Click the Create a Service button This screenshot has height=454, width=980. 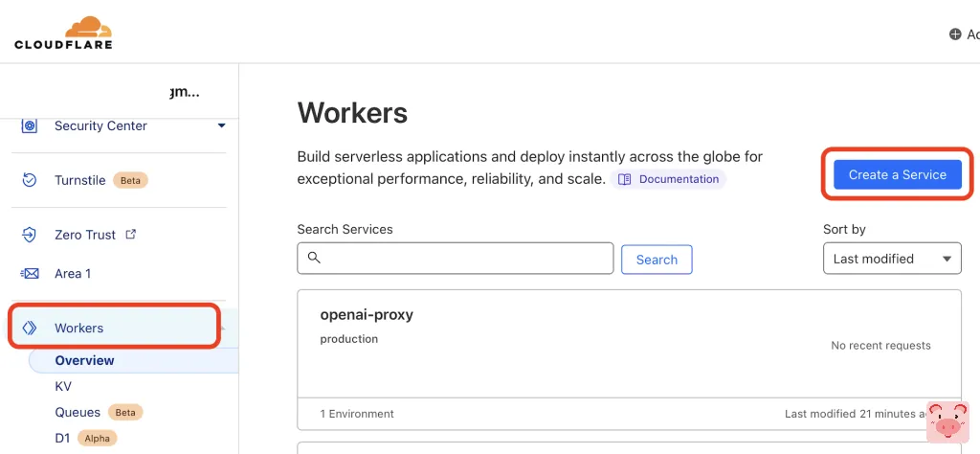897,174
